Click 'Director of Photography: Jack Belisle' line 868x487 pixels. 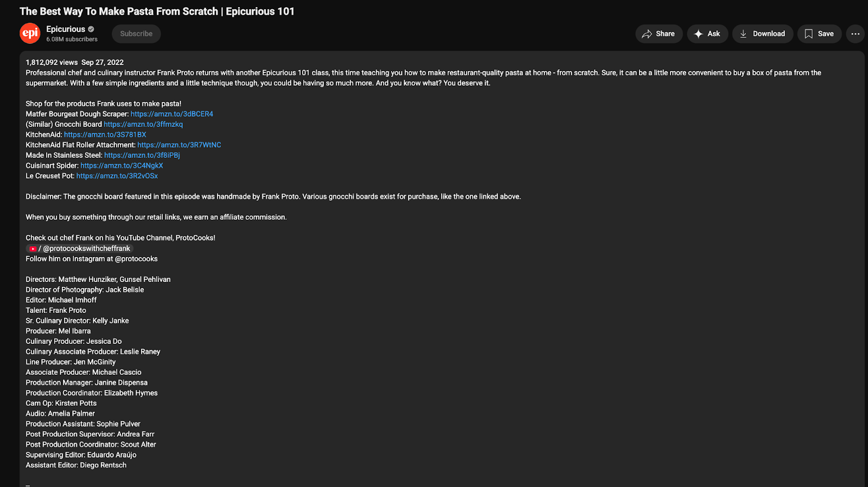(x=85, y=290)
